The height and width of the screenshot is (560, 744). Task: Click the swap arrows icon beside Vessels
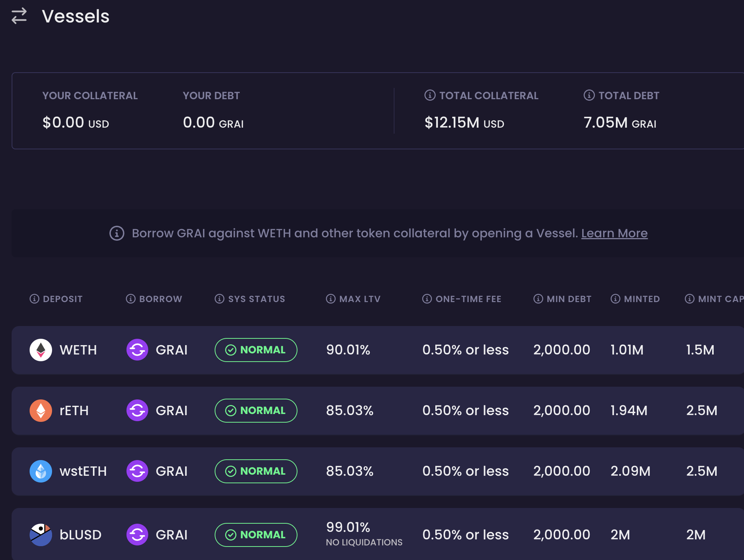point(19,16)
